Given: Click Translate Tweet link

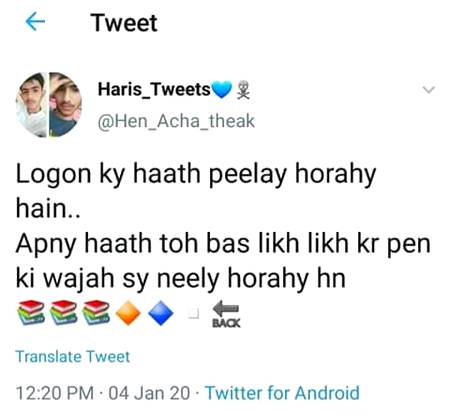Looking at the screenshot, I should click(x=72, y=356).
